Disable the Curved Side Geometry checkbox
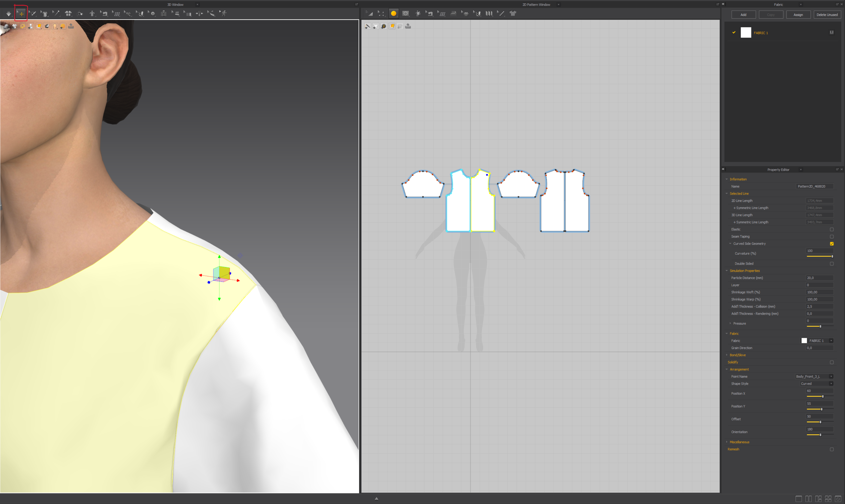The height and width of the screenshot is (504, 845). point(832,244)
